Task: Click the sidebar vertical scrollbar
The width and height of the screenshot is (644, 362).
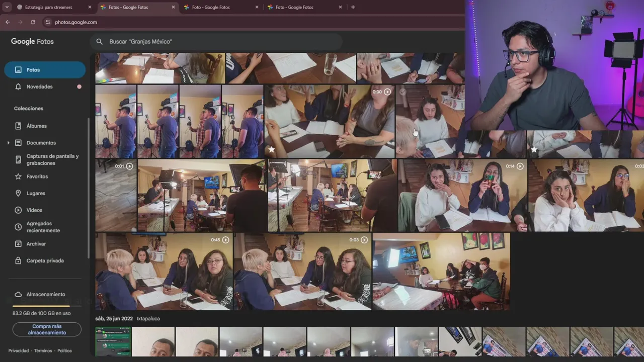Action: pyautogui.click(x=89, y=189)
